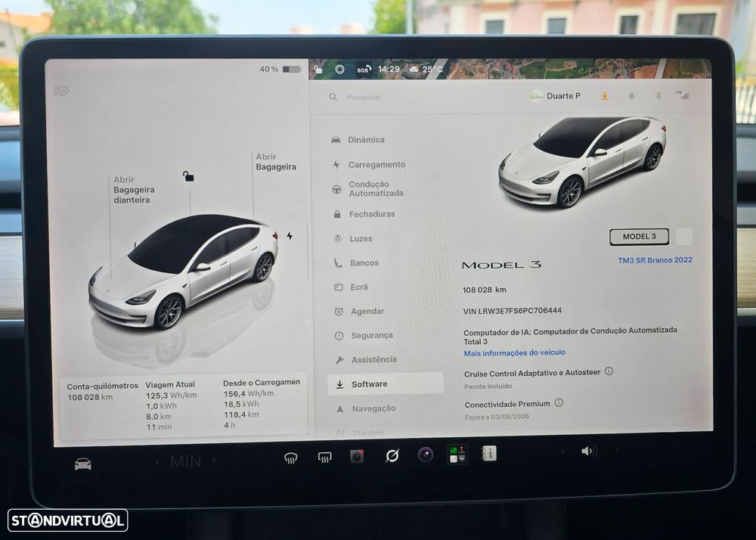Tap the wiper control icon
This screenshot has width=756, height=540.
[392, 455]
